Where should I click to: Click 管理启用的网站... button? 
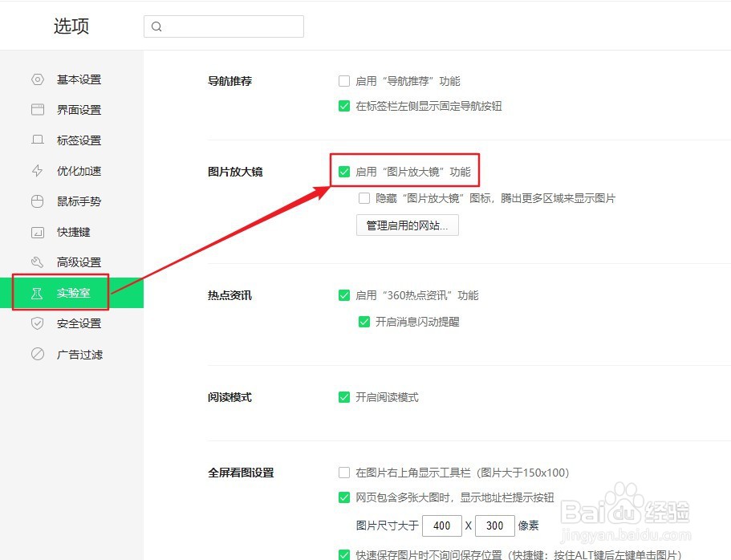coord(407,225)
